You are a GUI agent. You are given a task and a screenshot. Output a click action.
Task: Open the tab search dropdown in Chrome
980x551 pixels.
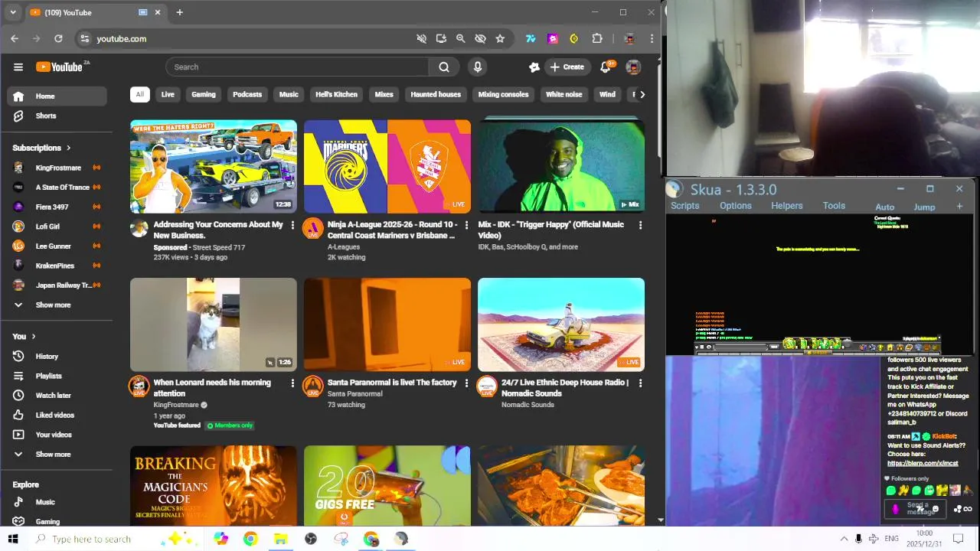point(13,12)
